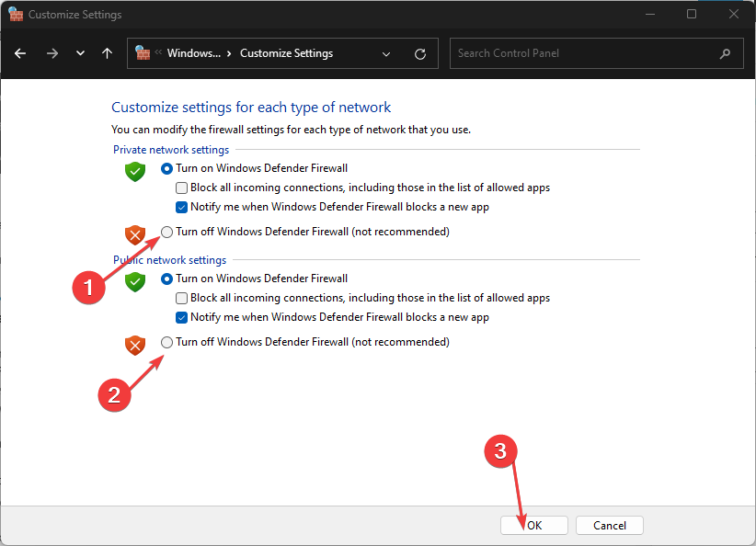Viewport: 756px width, 546px height.
Task: Click the red shield icon under Public network
Action: coord(135,346)
